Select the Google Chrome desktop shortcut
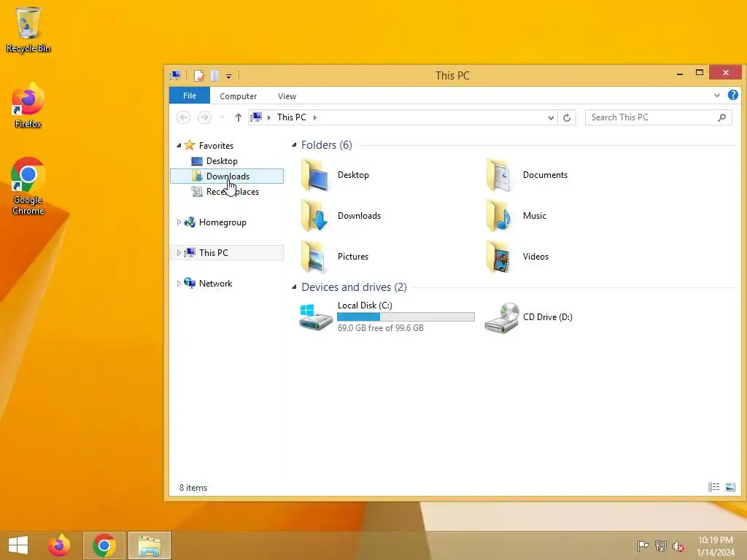747x560 pixels. (x=28, y=187)
